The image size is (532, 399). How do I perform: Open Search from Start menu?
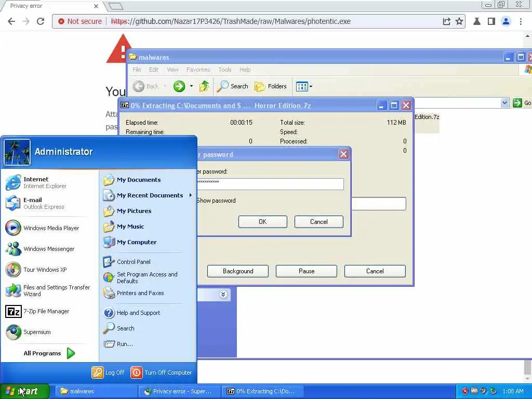(x=119, y=328)
